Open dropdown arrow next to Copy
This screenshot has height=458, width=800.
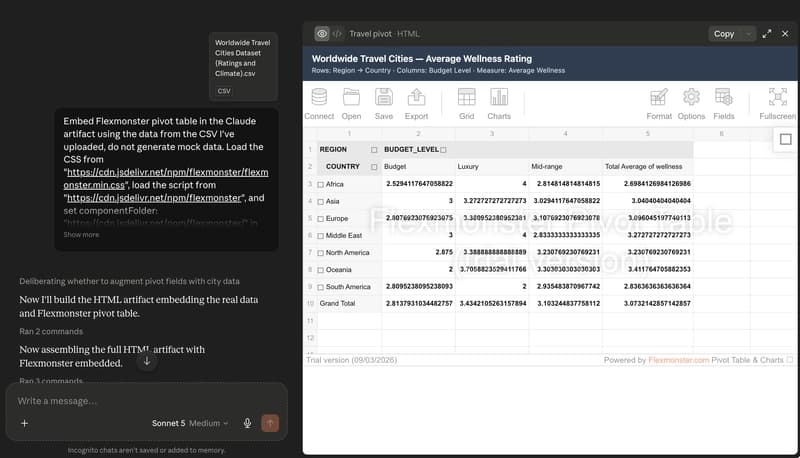tap(748, 34)
